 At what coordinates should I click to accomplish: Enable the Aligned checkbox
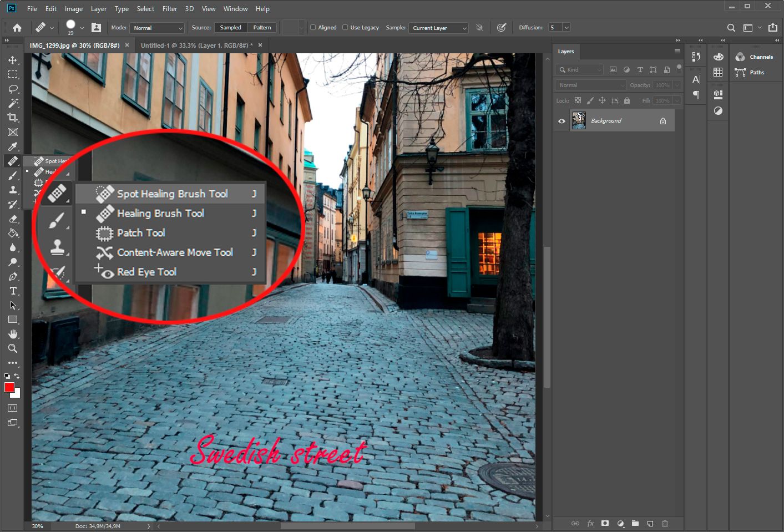pos(313,27)
